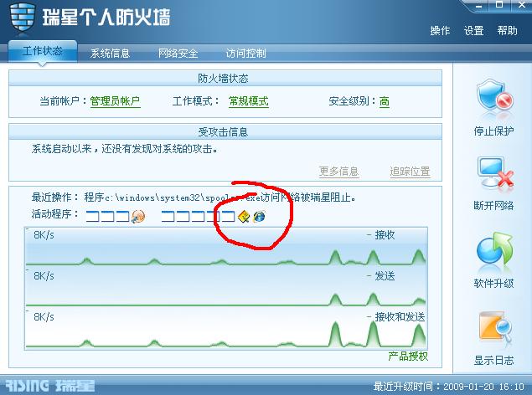Click the 最近升级时间 2009-01-20 status text
Viewport: 532px width, 395px height.
pos(448,386)
